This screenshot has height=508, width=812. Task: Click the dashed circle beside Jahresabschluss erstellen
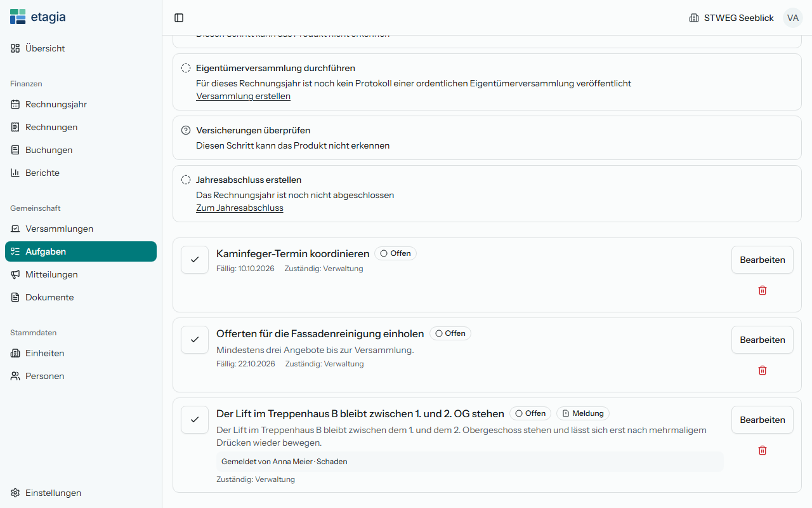186,180
